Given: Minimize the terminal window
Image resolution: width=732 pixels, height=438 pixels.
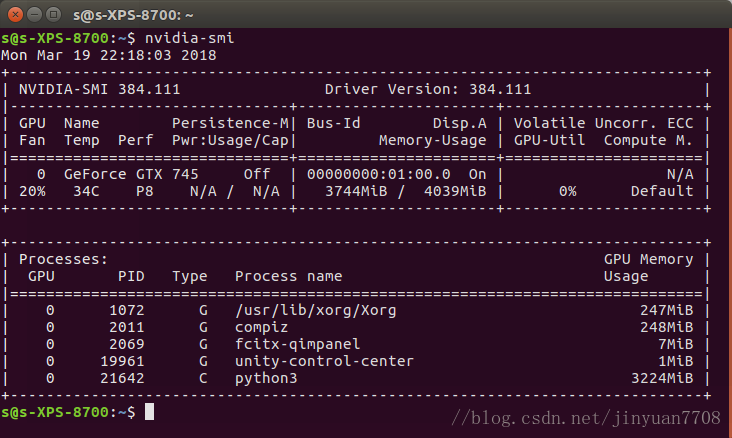Looking at the screenshot, I should tap(33, 15).
